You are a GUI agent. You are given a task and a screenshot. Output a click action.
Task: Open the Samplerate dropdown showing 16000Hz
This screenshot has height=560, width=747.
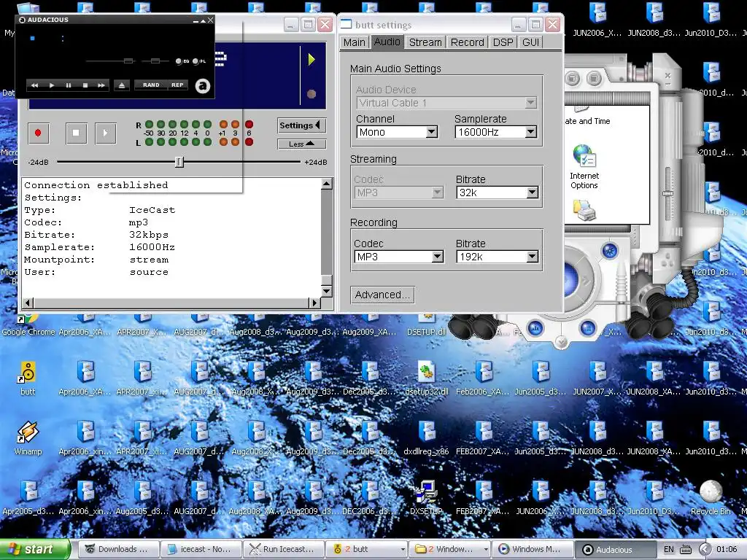pyautogui.click(x=496, y=132)
